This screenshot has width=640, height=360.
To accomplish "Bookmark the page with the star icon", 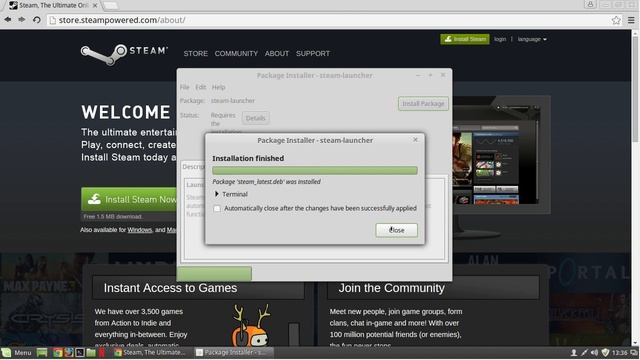I will coord(616,20).
